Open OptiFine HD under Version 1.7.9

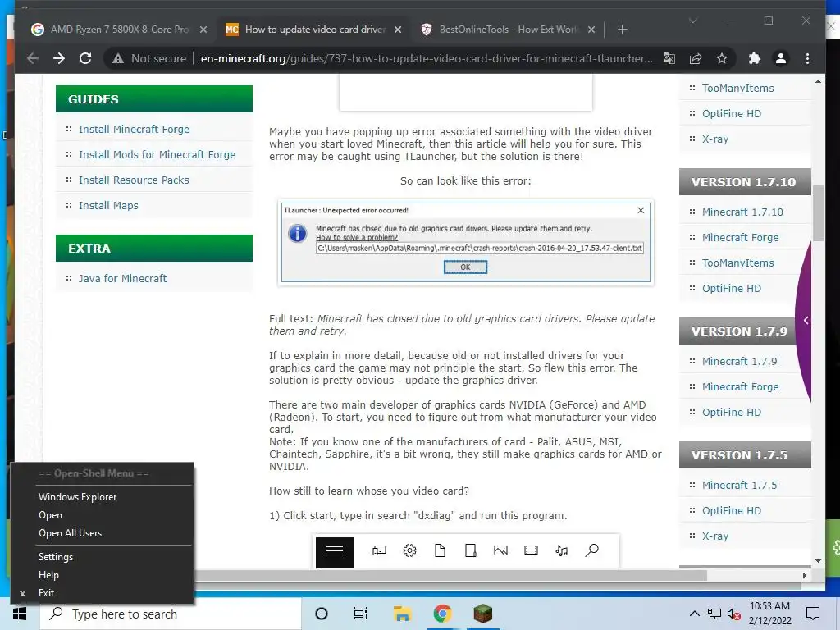[731, 412]
